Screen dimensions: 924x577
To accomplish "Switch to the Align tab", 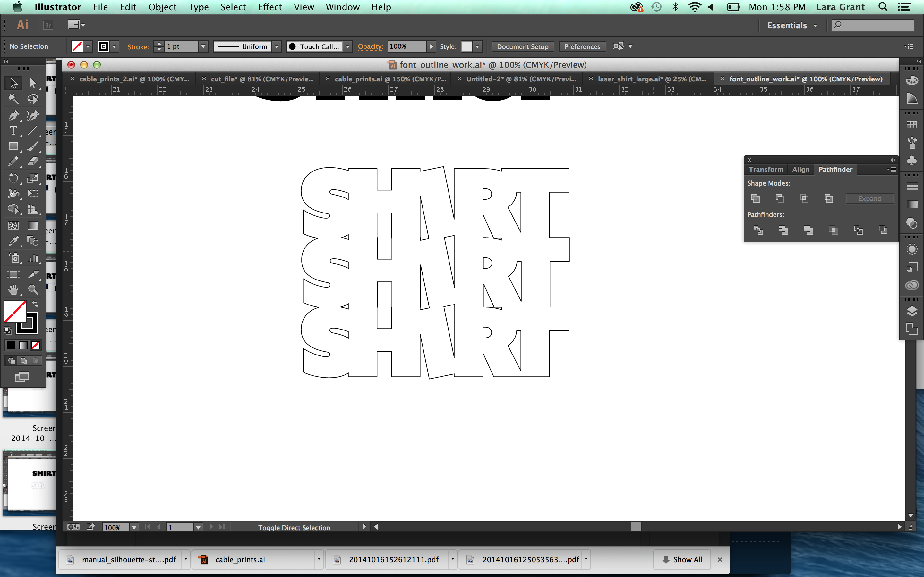I will [x=800, y=169].
